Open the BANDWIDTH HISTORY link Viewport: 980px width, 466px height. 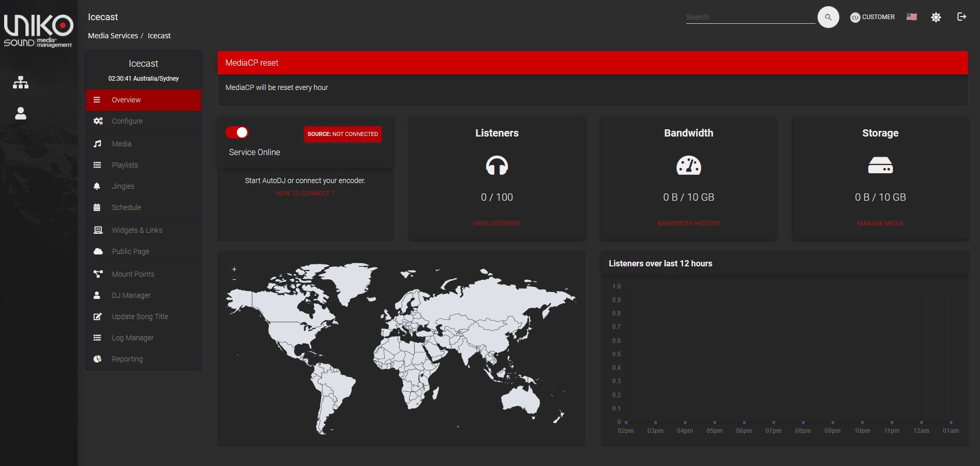click(689, 223)
